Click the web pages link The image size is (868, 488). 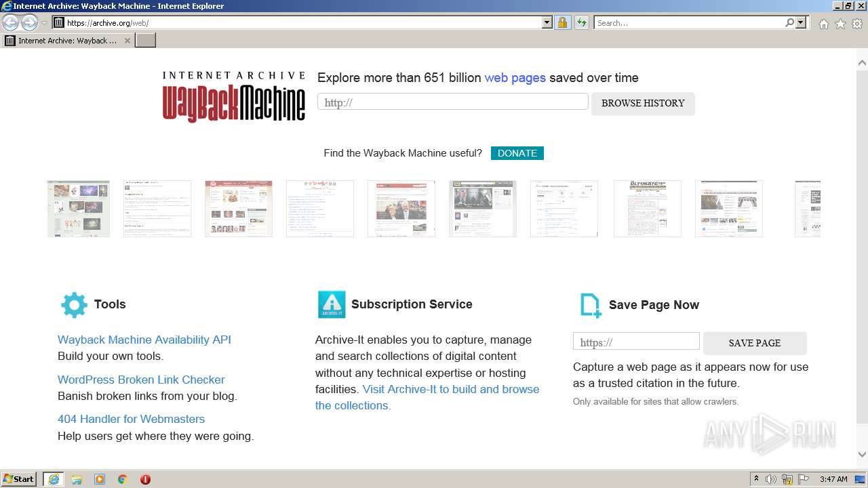[x=515, y=78]
